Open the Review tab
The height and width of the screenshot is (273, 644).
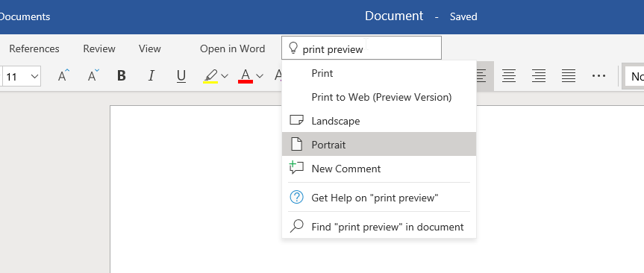99,48
